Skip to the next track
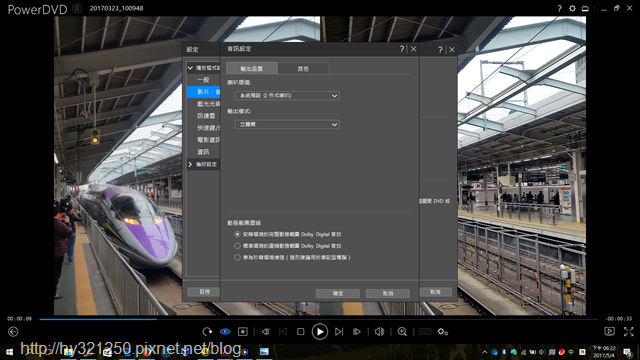 [x=339, y=331]
